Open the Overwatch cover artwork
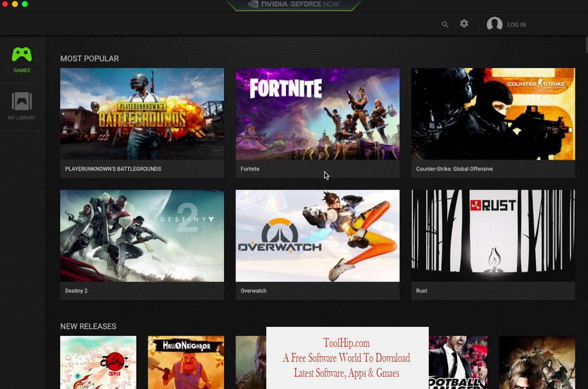Viewport: 588px width, 389px height. click(318, 236)
